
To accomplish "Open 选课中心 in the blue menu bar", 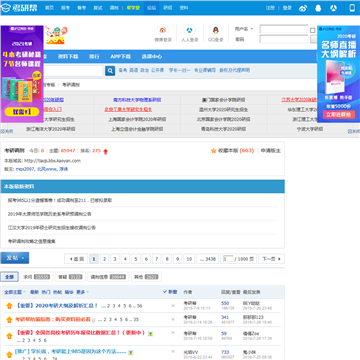I will click(x=152, y=57).
